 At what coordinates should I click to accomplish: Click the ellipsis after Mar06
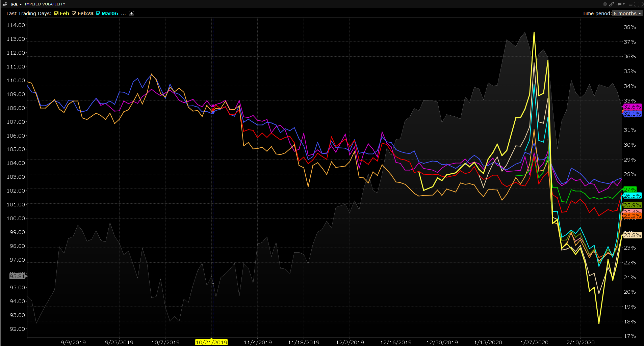(123, 13)
